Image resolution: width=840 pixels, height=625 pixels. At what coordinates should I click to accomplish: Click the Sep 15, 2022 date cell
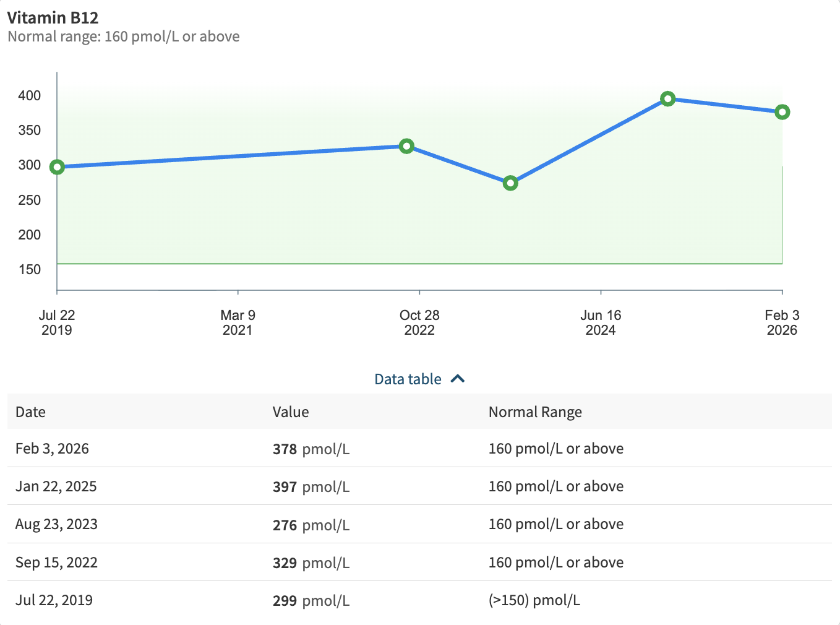pyautogui.click(x=56, y=562)
